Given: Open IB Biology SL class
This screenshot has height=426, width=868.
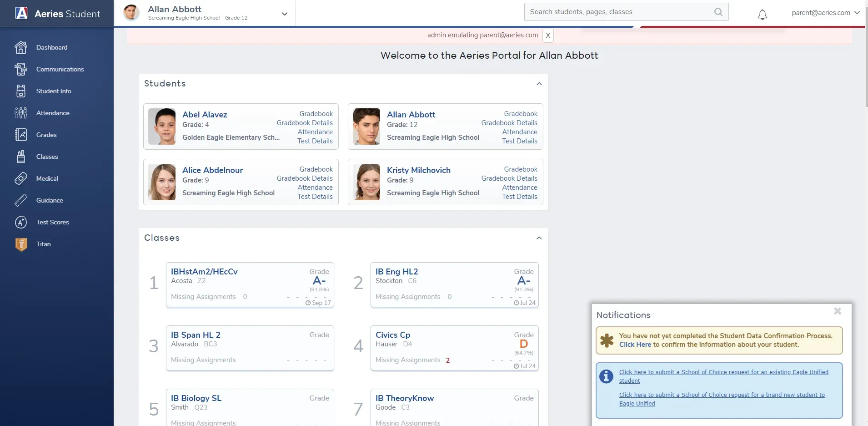Looking at the screenshot, I should click(x=196, y=398).
